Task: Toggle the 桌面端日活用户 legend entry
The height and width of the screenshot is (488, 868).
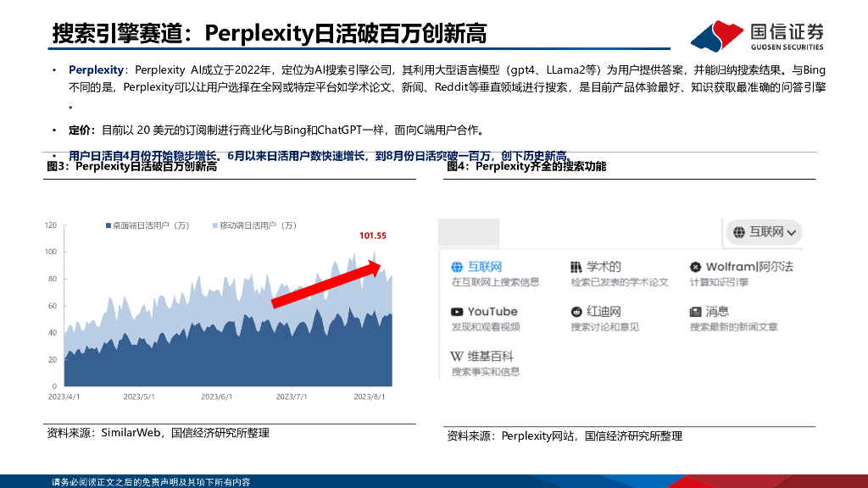Action: (x=153, y=224)
